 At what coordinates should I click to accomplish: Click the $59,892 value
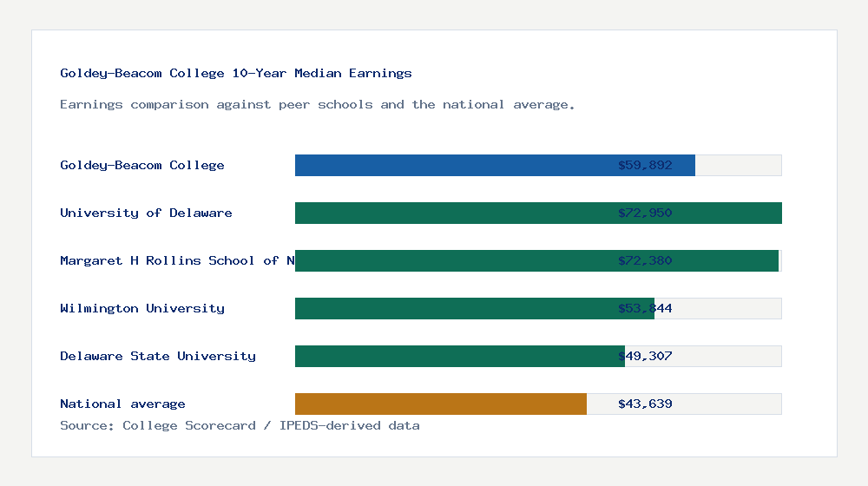click(645, 165)
